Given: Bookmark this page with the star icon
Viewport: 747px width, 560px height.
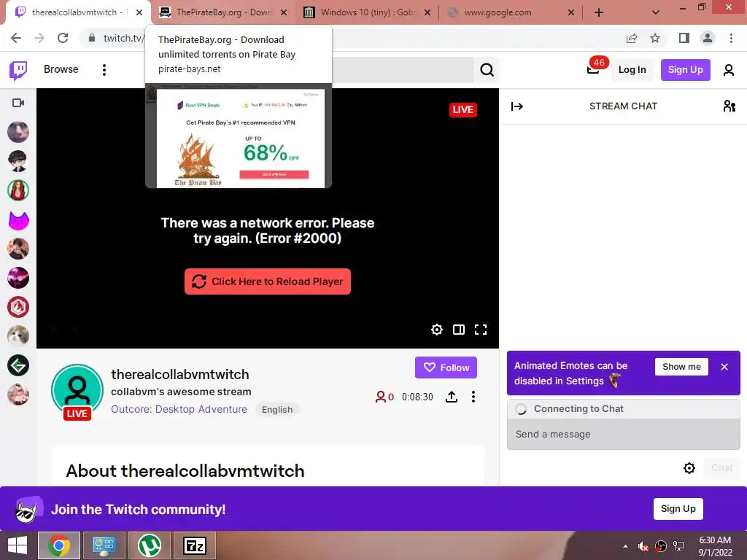Looking at the screenshot, I should pyautogui.click(x=655, y=38).
